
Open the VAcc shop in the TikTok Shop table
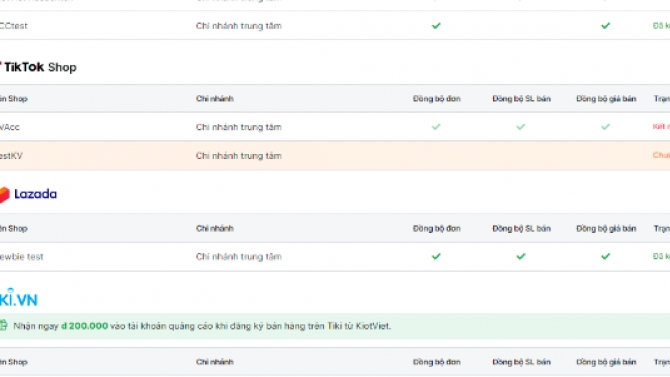[x=10, y=127]
